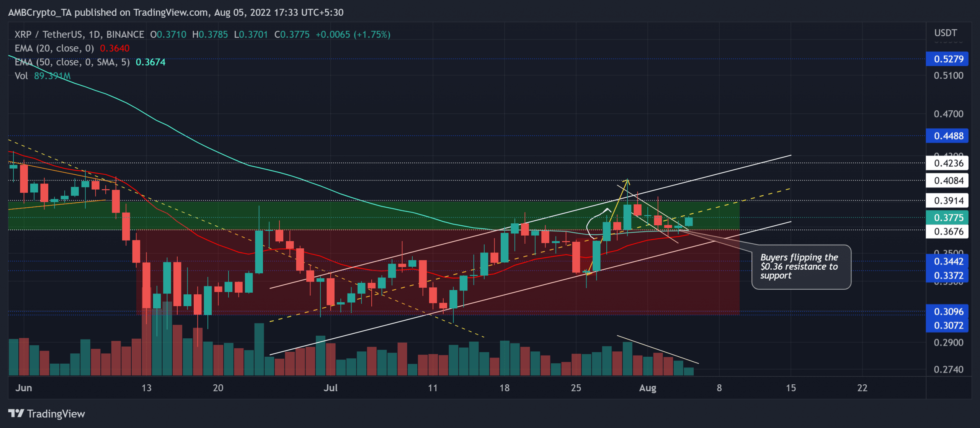Click the TradingView logo at bottom left

(46, 414)
